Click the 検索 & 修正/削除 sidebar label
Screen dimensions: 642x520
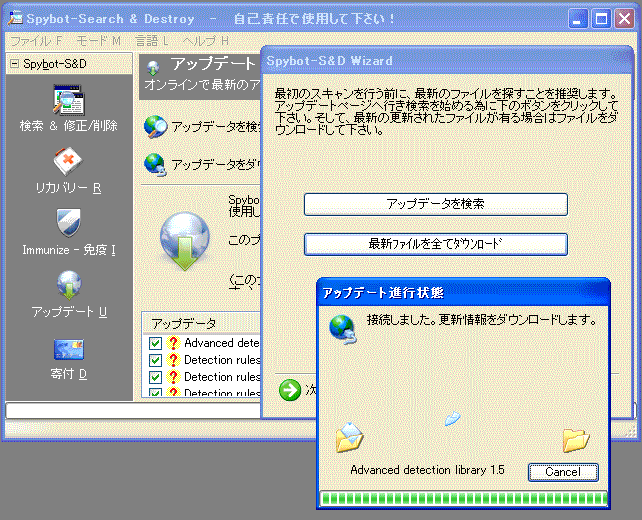point(69,125)
